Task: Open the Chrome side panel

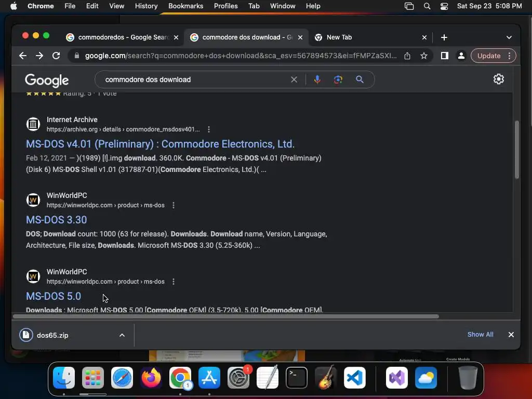Action: [445, 56]
